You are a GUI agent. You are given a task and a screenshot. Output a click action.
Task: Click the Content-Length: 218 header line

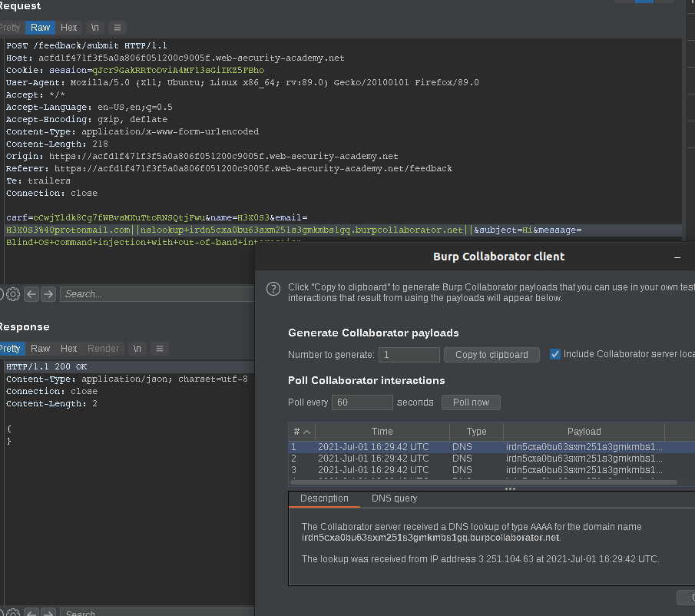[57, 144]
